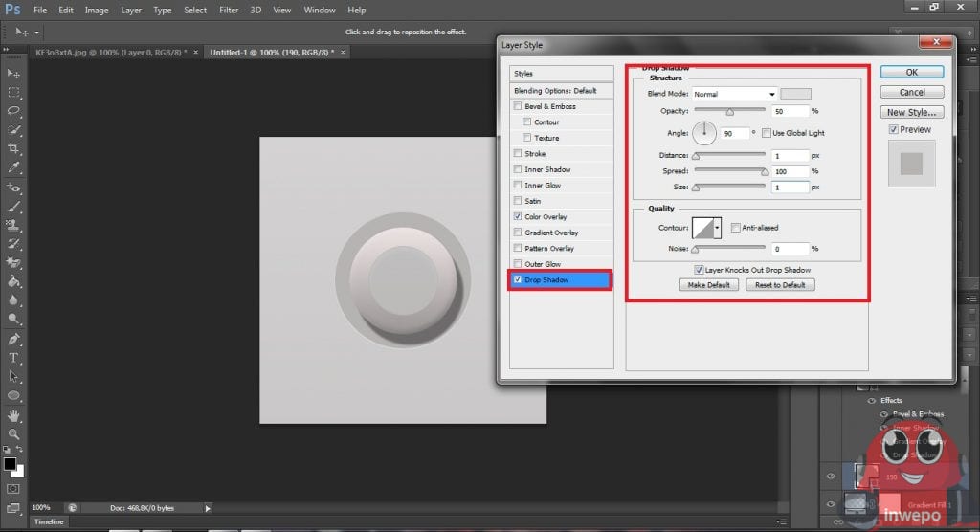Click the New Style button

pos(911,112)
